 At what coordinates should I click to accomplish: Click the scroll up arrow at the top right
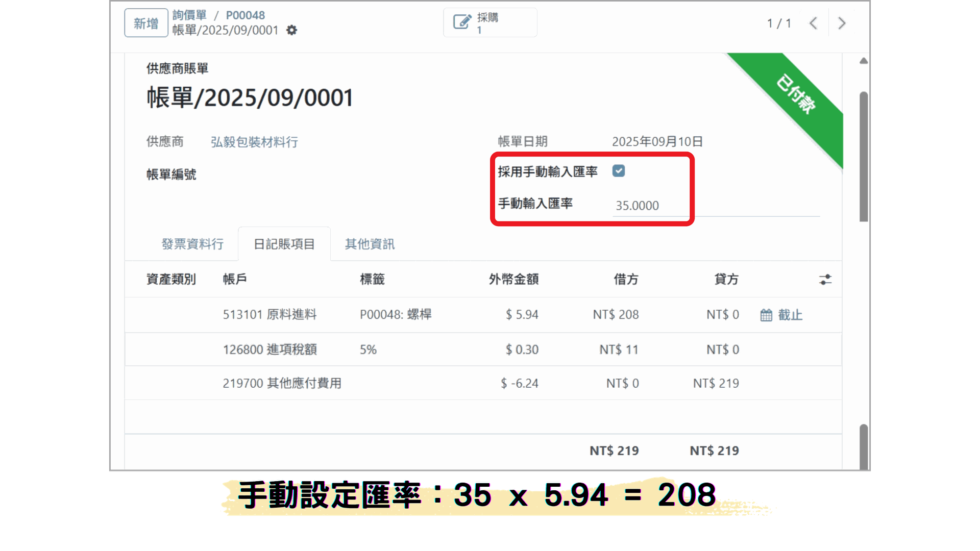(x=864, y=61)
